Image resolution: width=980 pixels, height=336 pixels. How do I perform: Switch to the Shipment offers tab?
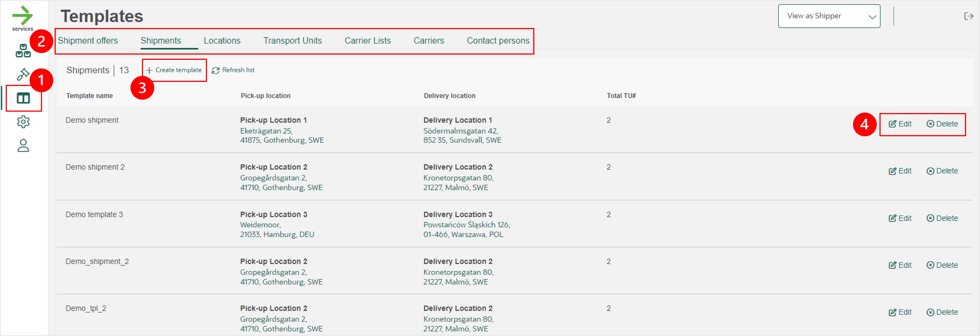[88, 40]
